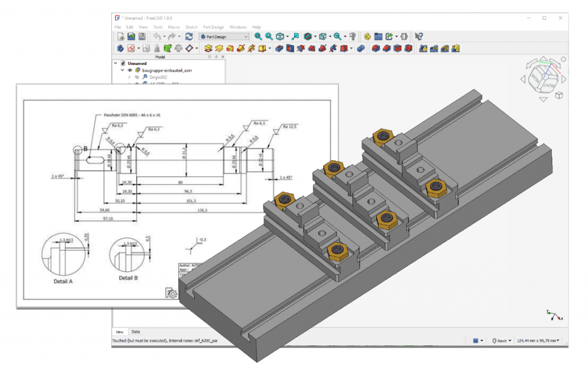The image size is (588, 366).
Task: Toggle visibility eye of baugruppe-einbauteil_asm
Action: click(x=130, y=70)
